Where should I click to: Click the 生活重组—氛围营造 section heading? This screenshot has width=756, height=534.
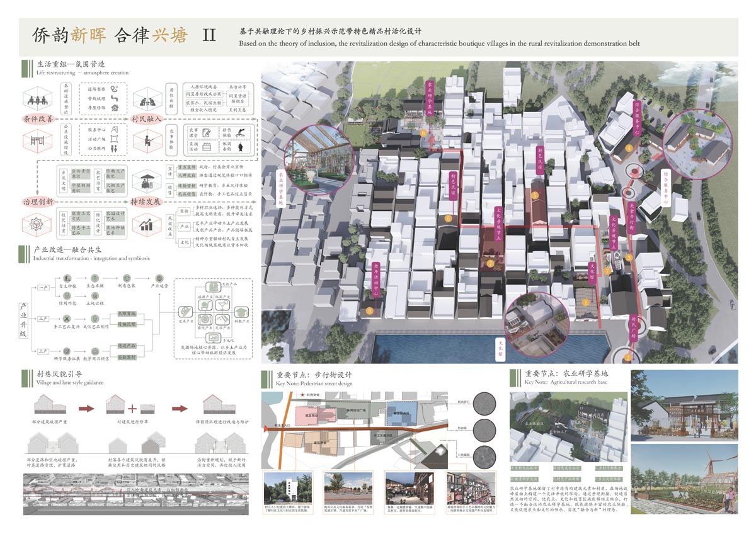[x=71, y=64]
